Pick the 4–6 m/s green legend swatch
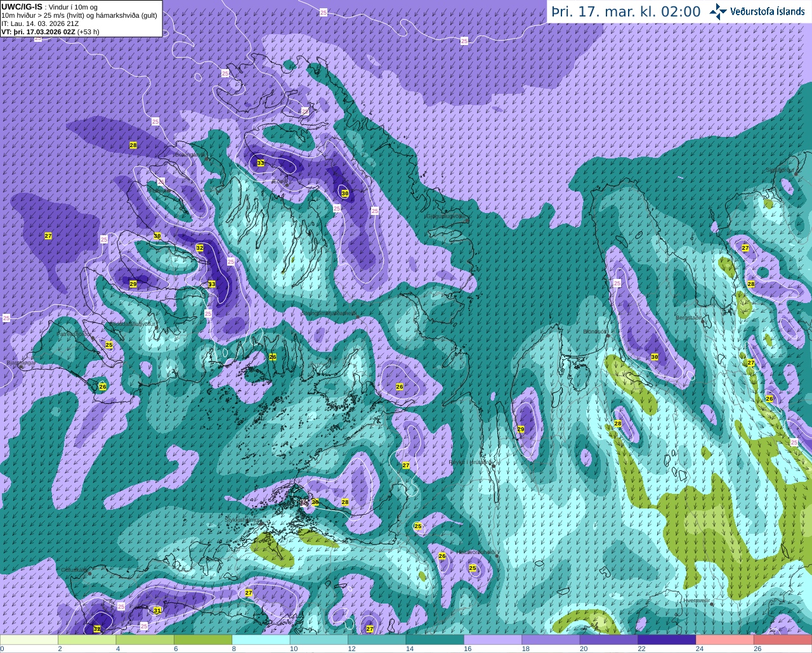The height and width of the screenshot is (653, 812). (145, 640)
